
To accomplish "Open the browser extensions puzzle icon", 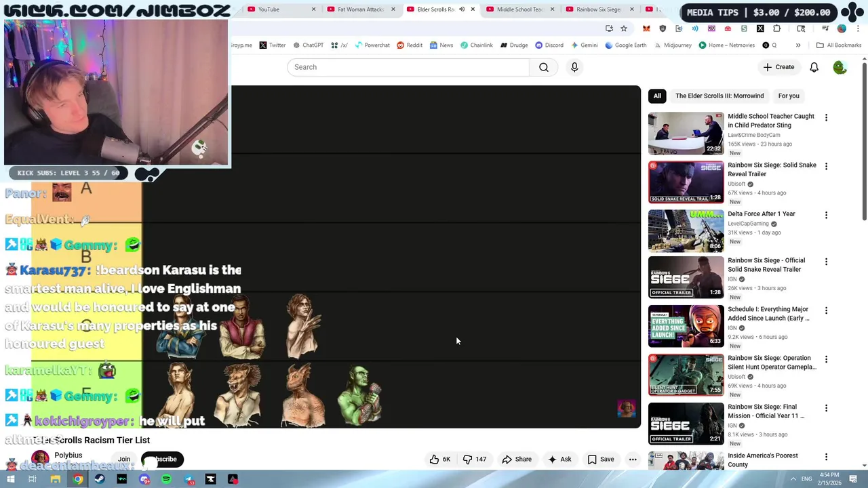I will click(776, 28).
